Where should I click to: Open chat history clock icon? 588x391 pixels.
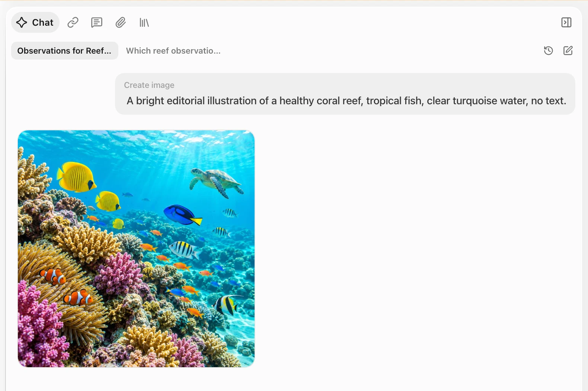point(548,51)
